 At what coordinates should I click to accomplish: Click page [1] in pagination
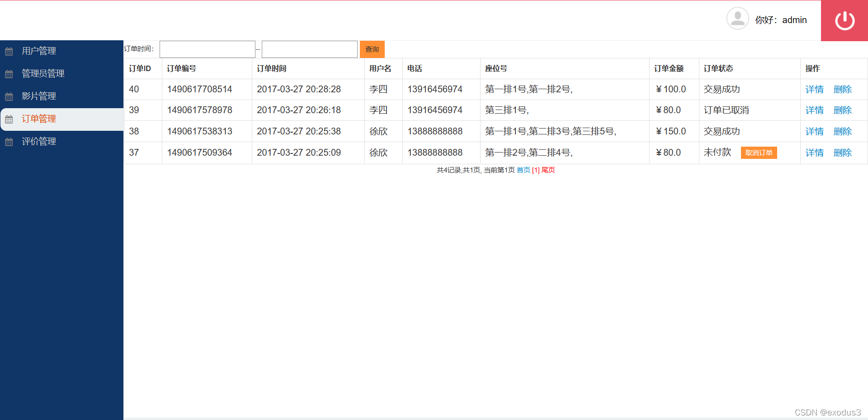pyautogui.click(x=536, y=170)
